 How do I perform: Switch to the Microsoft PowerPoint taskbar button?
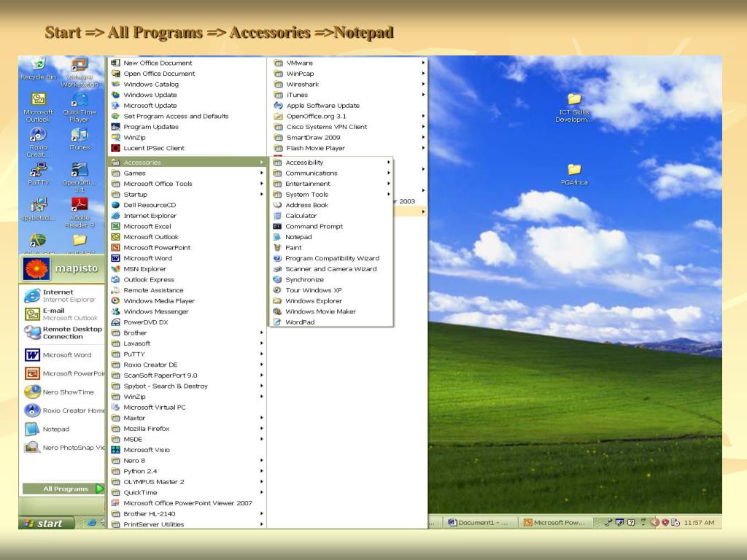[x=556, y=522]
